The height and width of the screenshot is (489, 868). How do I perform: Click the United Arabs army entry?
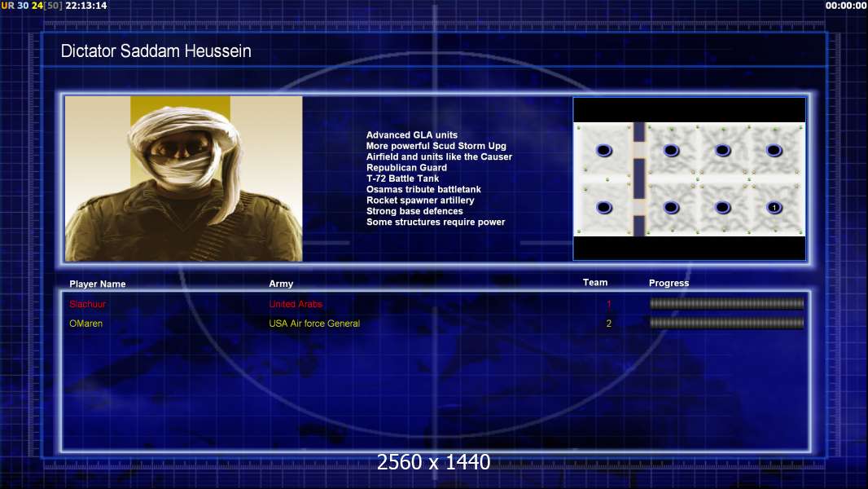pyautogui.click(x=296, y=304)
